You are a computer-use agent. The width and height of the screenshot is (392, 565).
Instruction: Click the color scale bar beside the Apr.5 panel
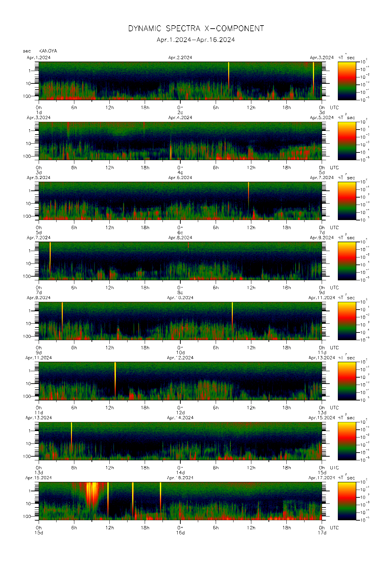[x=347, y=201]
